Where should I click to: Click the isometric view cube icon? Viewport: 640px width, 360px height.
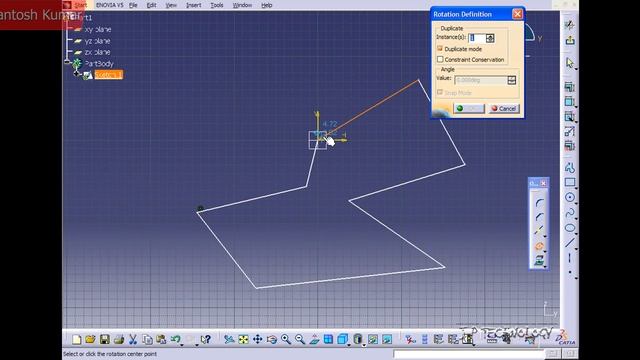342,339
